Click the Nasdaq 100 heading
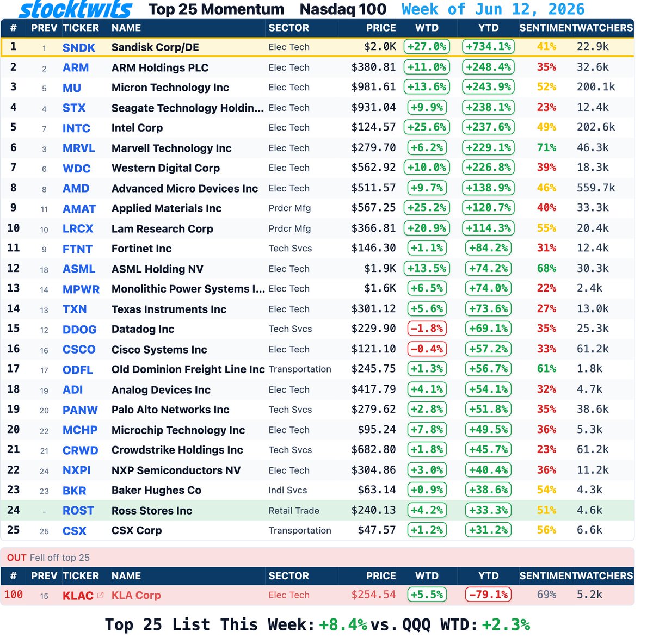Screen dimensions: 653x644 (343, 9)
